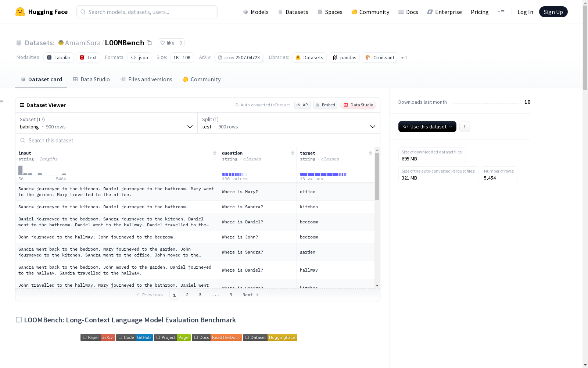Click the Hugging Face logo icon
588x368 pixels.
pyautogui.click(x=20, y=12)
